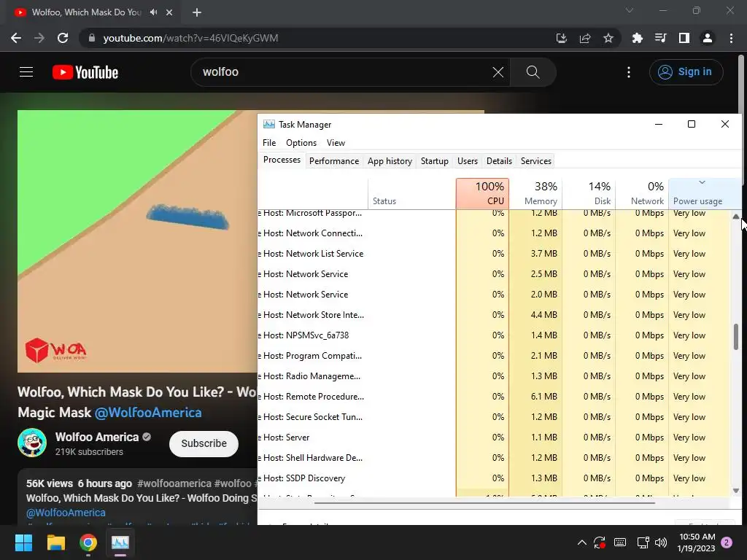Open the @WolfooAmerica link in title
The image size is (747, 560).
coord(148,413)
